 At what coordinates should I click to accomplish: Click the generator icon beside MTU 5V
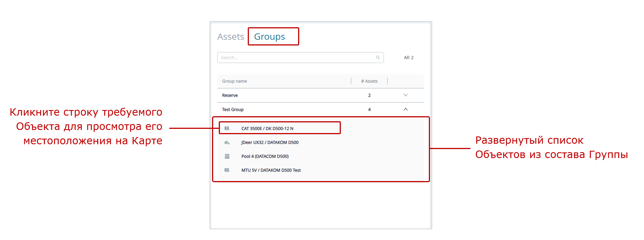pyautogui.click(x=227, y=170)
